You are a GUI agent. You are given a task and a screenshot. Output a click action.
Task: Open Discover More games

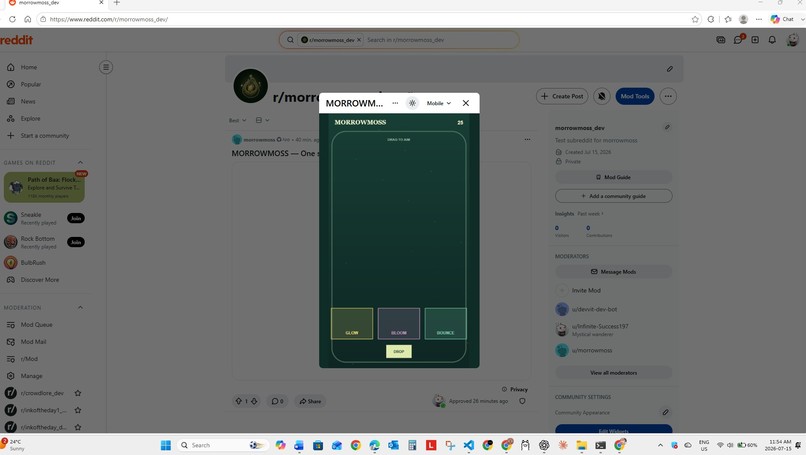pos(40,280)
